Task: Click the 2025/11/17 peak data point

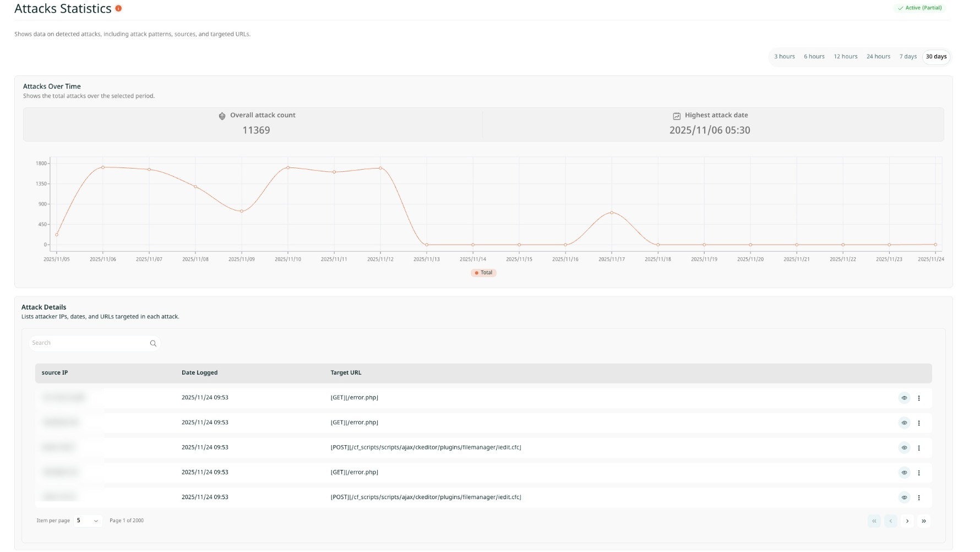Action: (x=612, y=213)
